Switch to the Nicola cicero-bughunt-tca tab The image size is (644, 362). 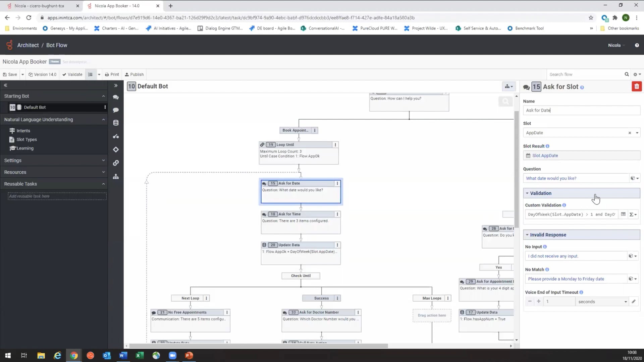[40, 6]
